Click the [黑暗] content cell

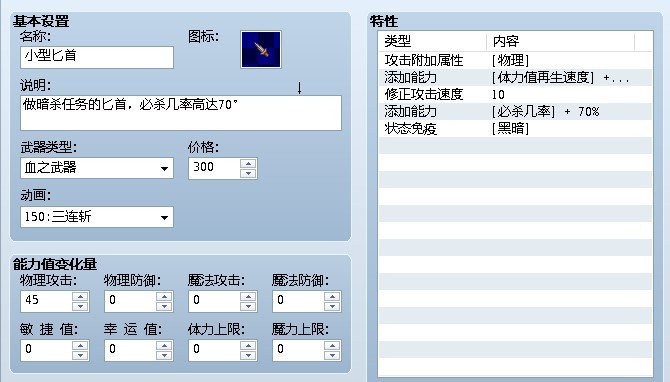[510, 129]
